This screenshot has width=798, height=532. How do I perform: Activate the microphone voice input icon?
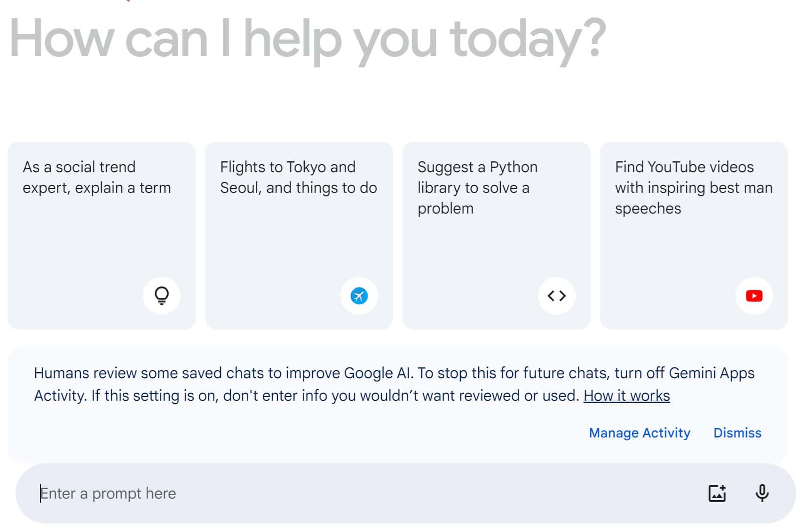[x=762, y=493]
